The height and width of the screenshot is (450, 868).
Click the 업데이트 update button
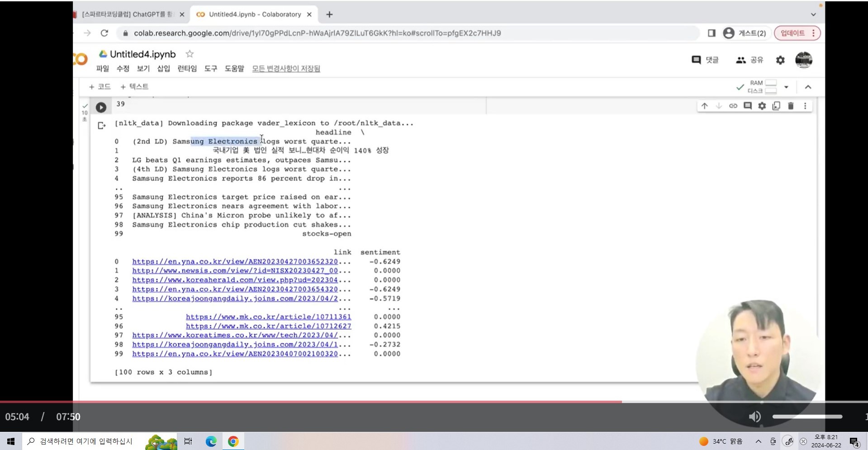coord(797,33)
